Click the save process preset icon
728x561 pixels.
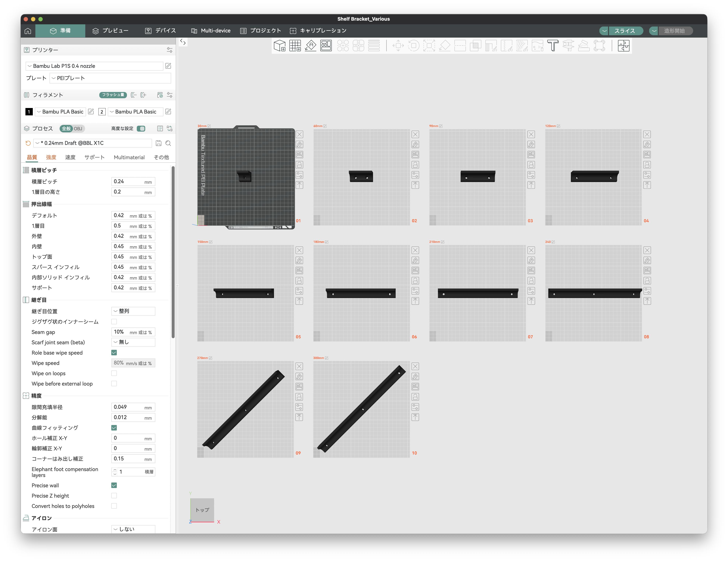click(159, 143)
